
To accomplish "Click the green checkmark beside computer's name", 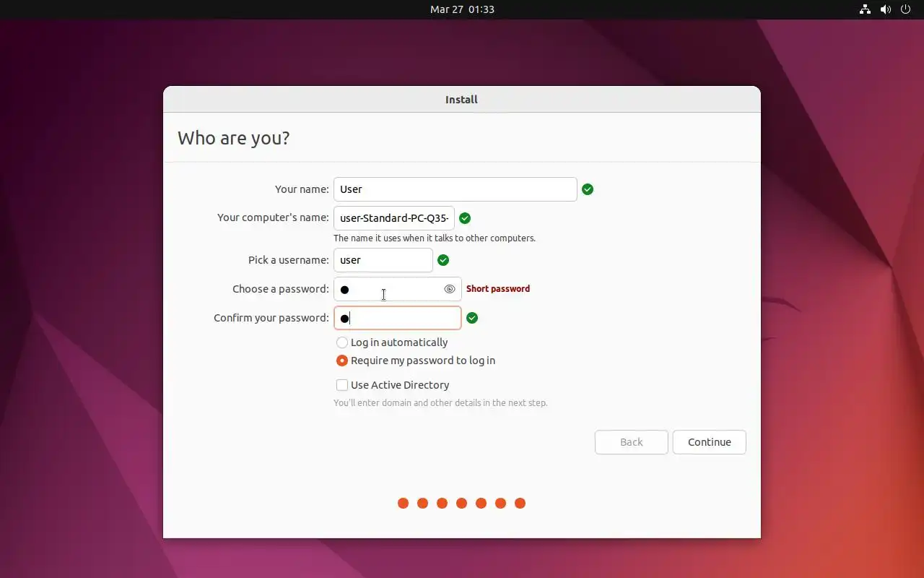I will click(x=465, y=218).
